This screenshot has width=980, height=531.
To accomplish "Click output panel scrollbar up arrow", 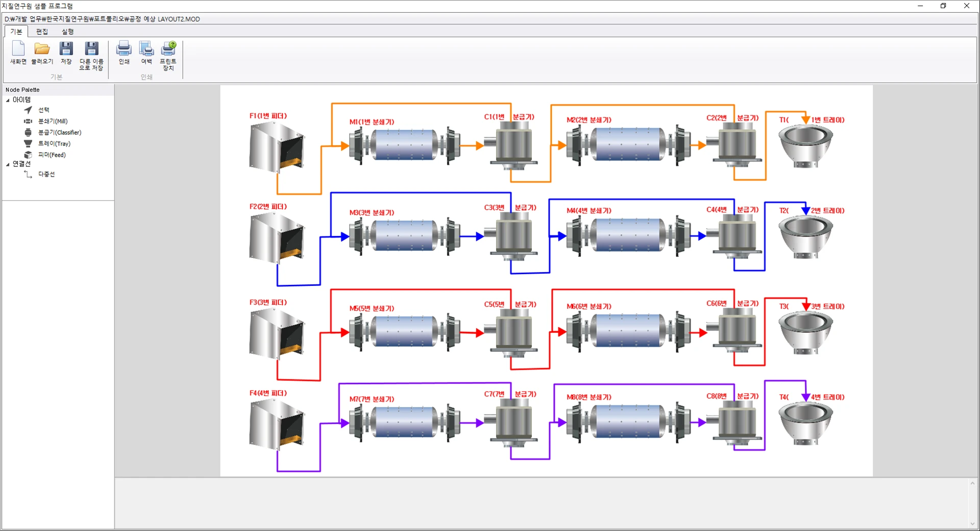I will pos(972,483).
